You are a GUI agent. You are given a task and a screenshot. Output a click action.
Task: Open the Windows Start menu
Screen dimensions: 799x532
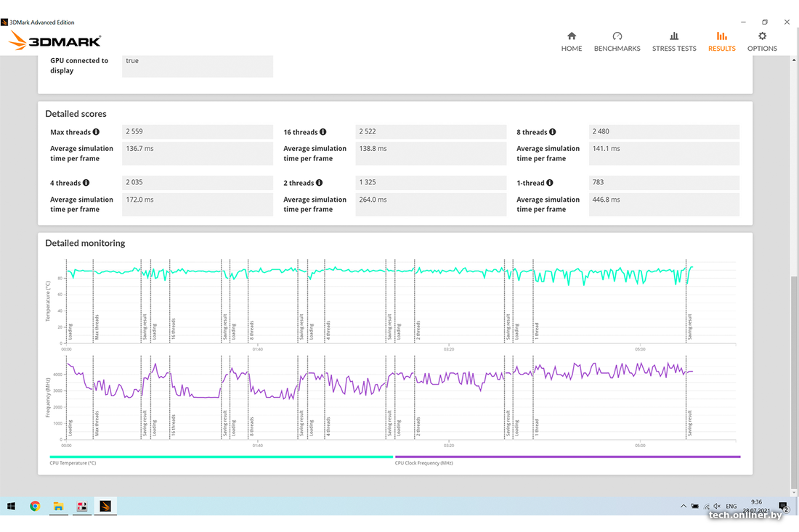(x=11, y=506)
